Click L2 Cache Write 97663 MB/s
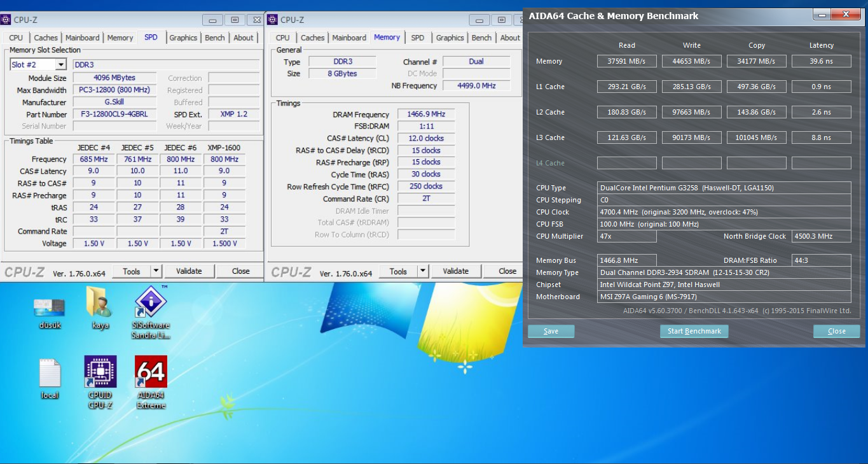 692,112
